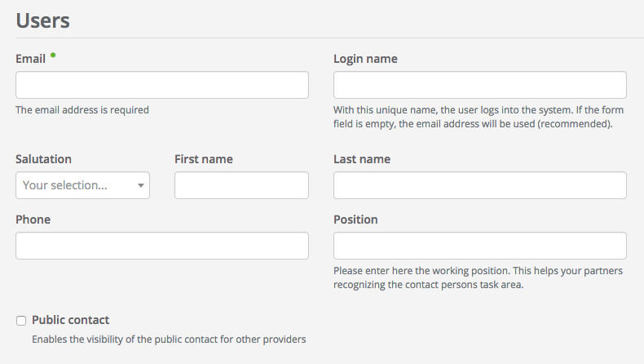This screenshot has width=644, height=364.
Task: Click into the Login name field
Action: pyautogui.click(x=479, y=85)
